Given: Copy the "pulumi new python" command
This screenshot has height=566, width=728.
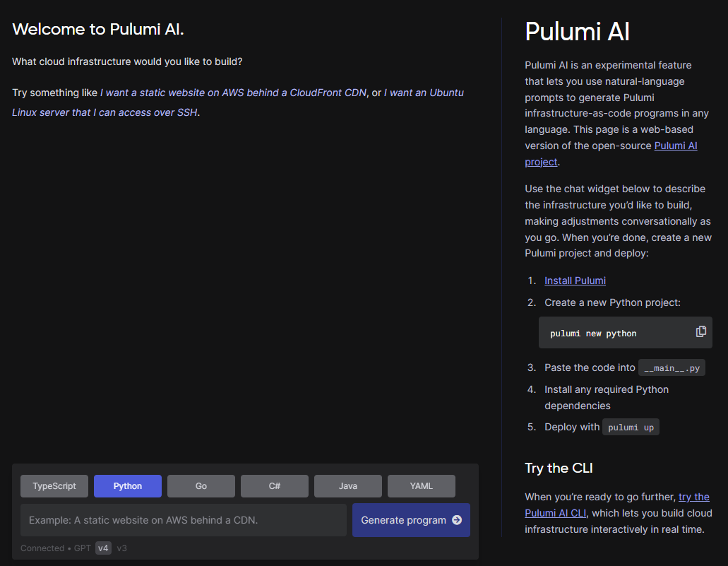Looking at the screenshot, I should tap(700, 331).
